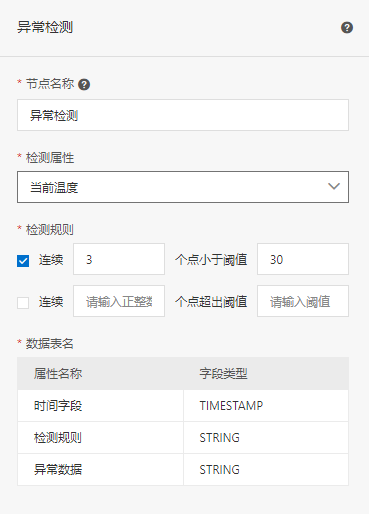This screenshot has height=514, width=369.
Task: Focus the lower threshold field showing 30
Action: click(x=303, y=259)
